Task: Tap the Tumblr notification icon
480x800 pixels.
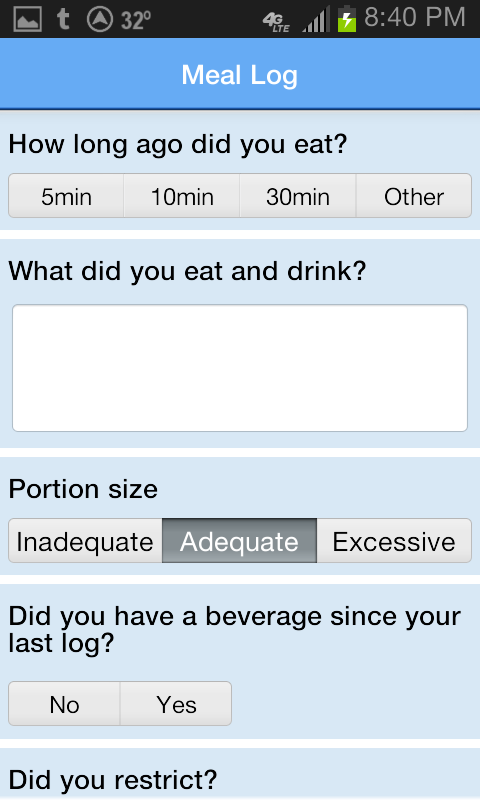Action: [x=63, y=19]
